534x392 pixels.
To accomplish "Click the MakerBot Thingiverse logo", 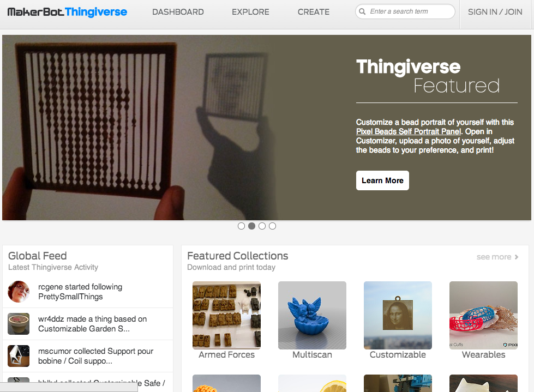I will 67,12.
